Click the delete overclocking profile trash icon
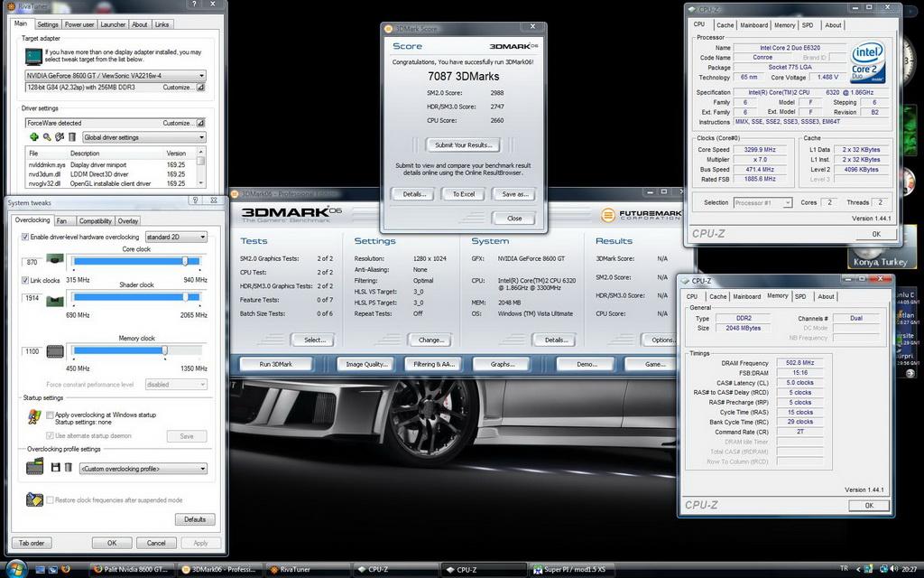Screen dimensions: 924x578 [x=69, y=467]
